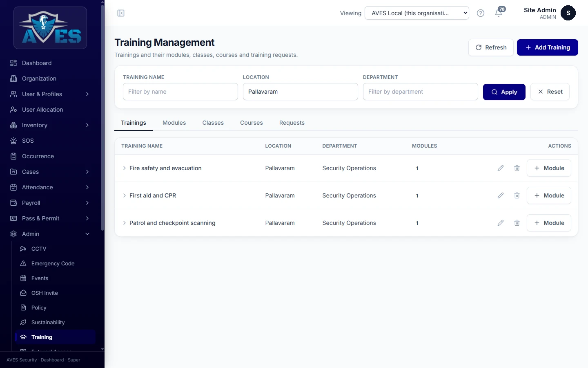Open Sustainability under Admin
Screen dimensions: 588x368
(56, 322)
